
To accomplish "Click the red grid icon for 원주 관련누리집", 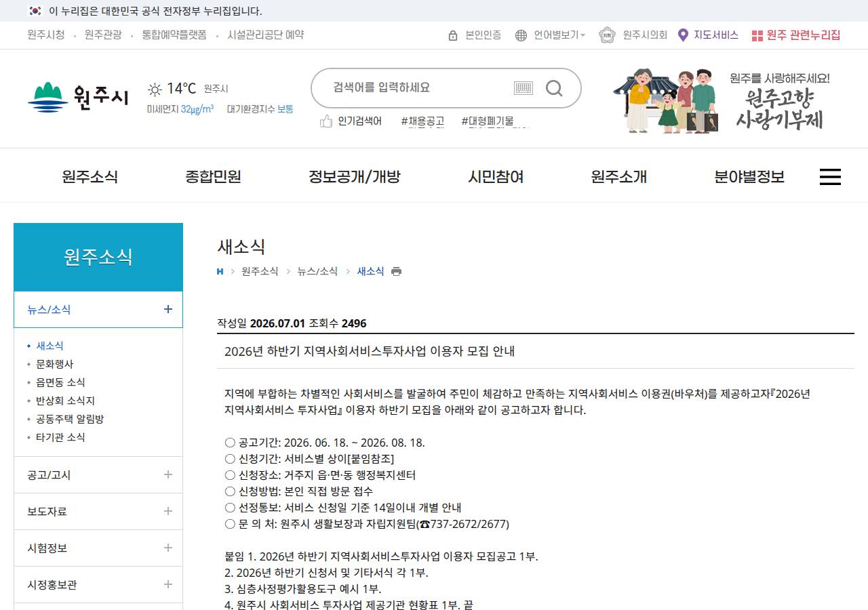I will pos(757,36).
